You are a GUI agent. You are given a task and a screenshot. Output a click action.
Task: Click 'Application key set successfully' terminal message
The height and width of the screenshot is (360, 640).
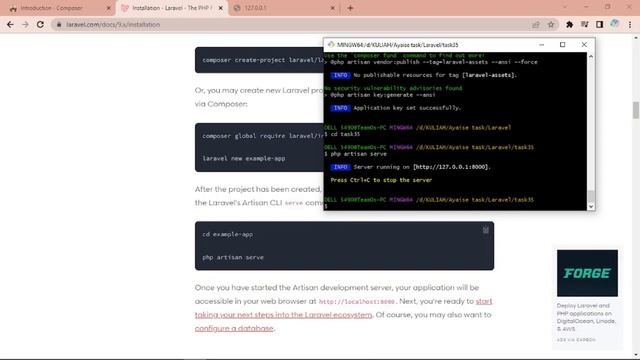coord(407,108)
